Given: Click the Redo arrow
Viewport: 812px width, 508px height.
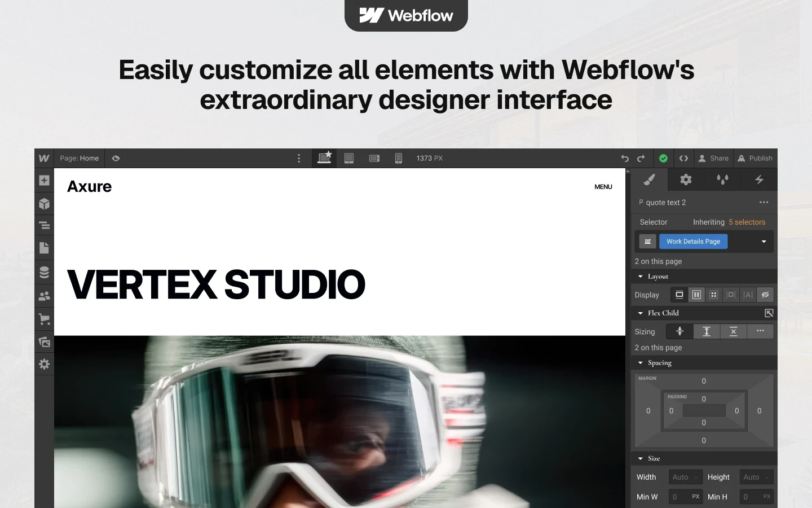Looking at the screenshot, I should point(641,159).
